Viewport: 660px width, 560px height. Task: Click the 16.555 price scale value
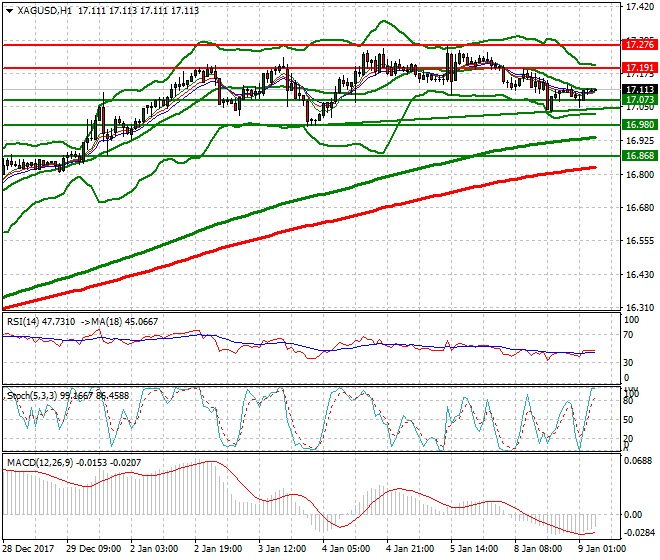(640, 241)
